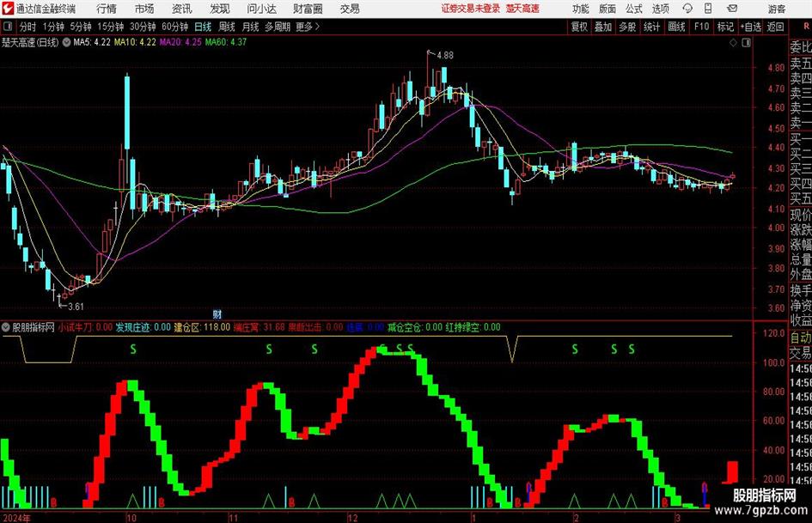
Task: Click the MA20: 4.25 indicator value
Action: click(x=180, y=42)
